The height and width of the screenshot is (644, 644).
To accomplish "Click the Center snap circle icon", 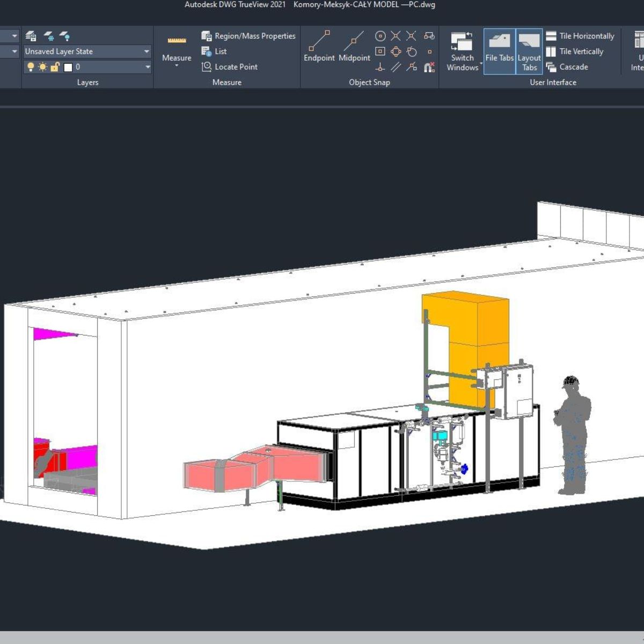I will pyautogui.click(x=380, y=36).
